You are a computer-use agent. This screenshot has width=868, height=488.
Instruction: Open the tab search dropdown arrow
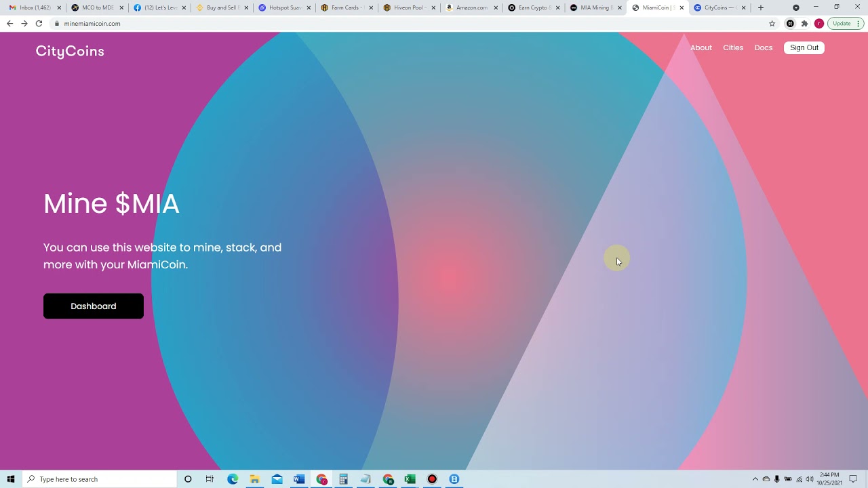click(796, 7)
